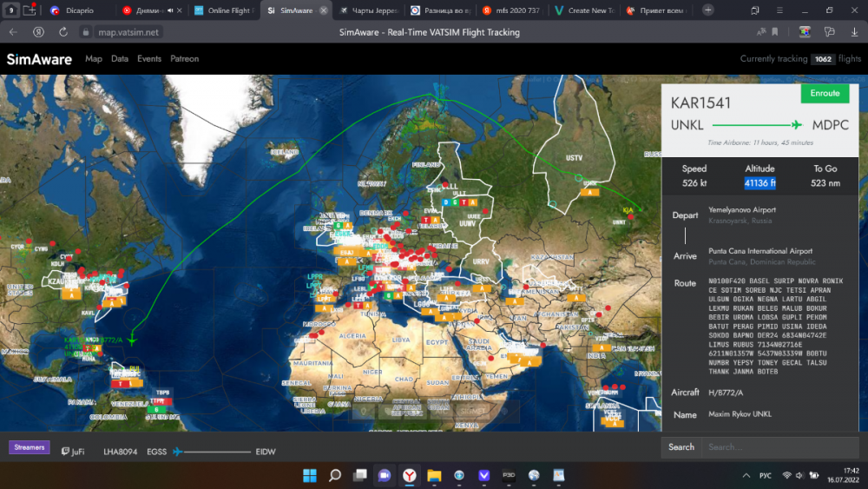
Task: Click the purple Streamers button
Action: coord(30,447)
